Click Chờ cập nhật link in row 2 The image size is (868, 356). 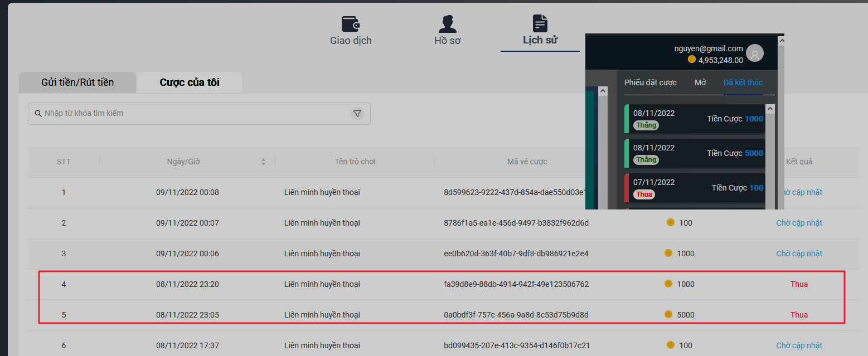(799, 223)
